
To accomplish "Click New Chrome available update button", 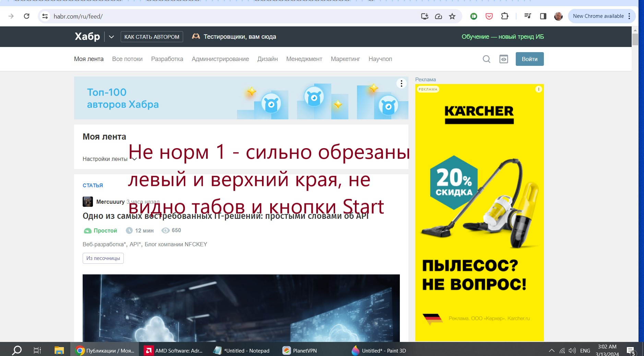I will point(598,16).
